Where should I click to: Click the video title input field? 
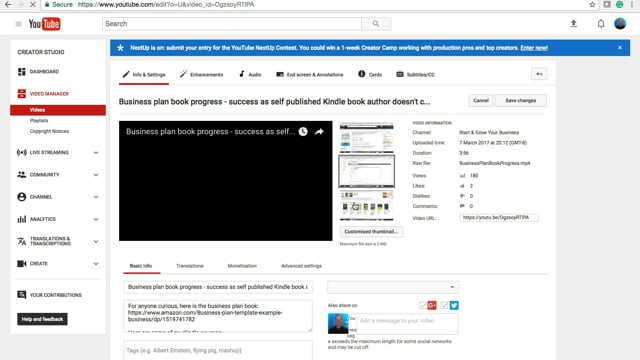(x=218, y=287)
